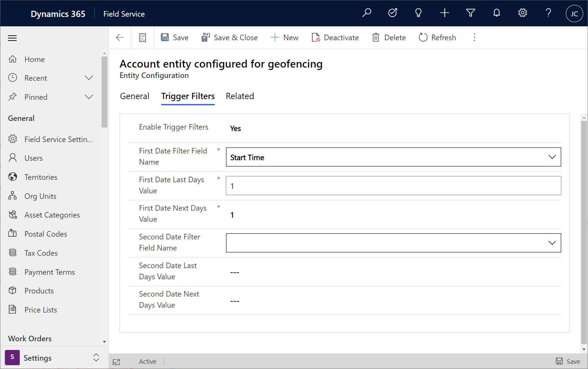Switch to the General tab
This screenshot has height=369, width=588.
point(134,96)
